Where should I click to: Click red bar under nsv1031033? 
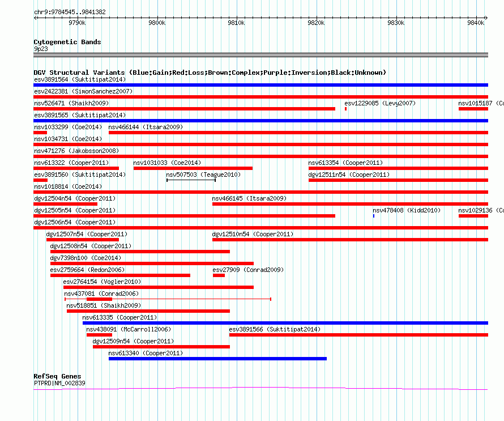193,168
